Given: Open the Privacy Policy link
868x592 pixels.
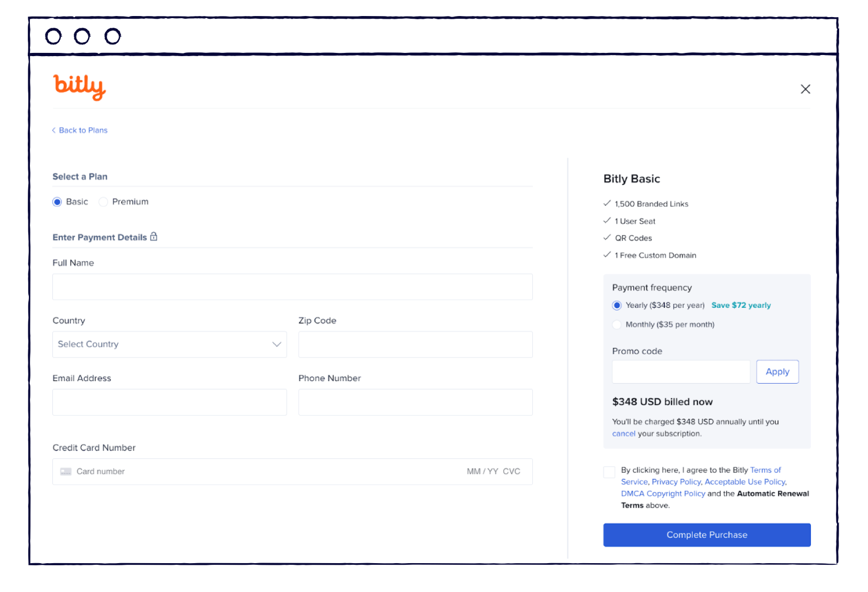Looking at the screenshot, I should (x=676, y=481).
